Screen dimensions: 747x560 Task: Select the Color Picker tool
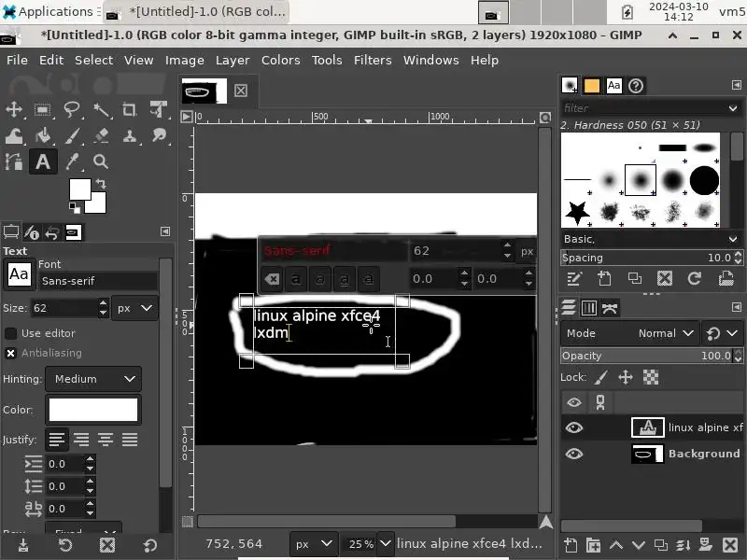pyautogui.click(x=72, y=161)
